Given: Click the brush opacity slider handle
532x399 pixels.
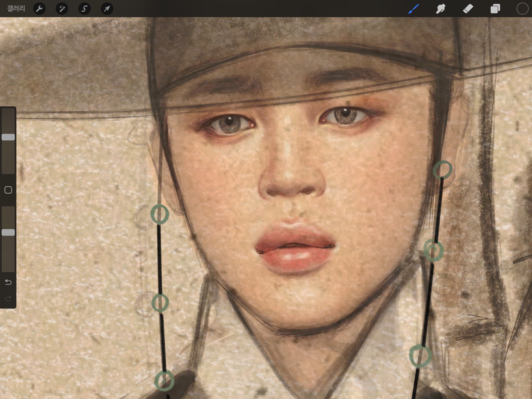Looking at the screenshot, I should tap(8, 232).
